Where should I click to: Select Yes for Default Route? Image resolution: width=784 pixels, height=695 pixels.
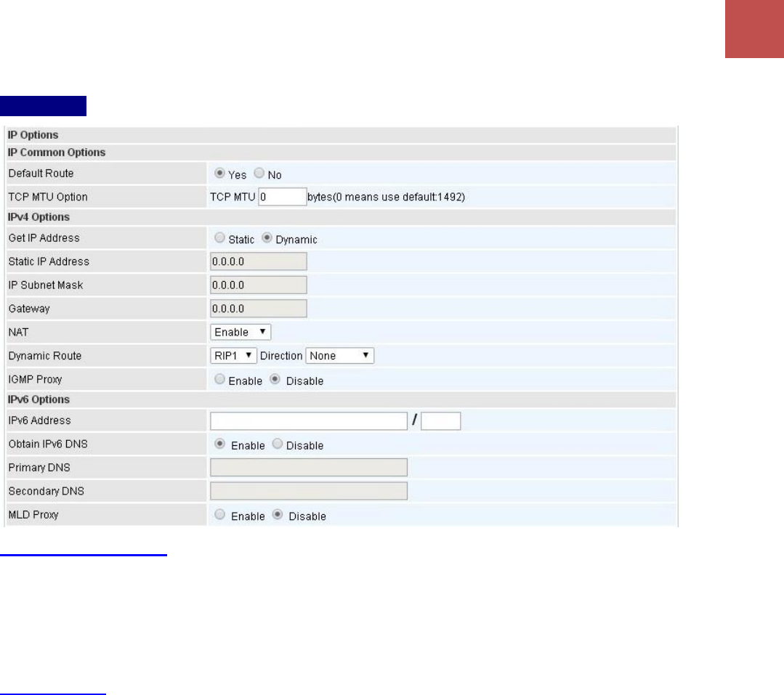click(x=219, y=173)
